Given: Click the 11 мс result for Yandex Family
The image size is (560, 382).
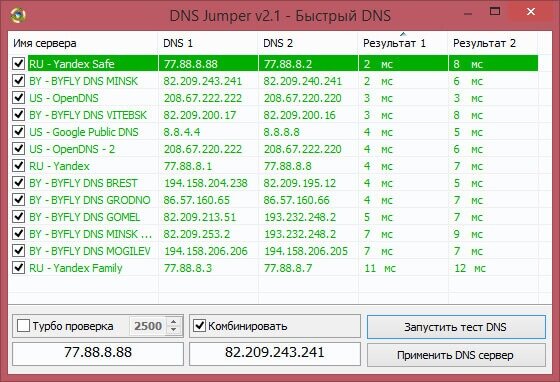Looking at the screenshot, I should (x=380, y=268).
